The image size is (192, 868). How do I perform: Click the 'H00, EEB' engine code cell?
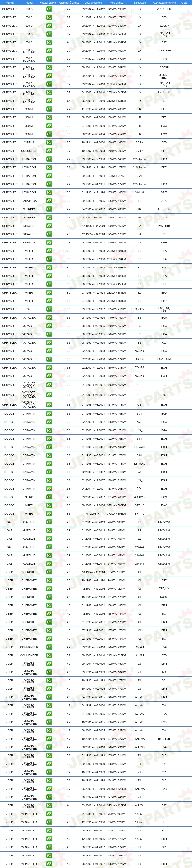[x=164, y=226]
